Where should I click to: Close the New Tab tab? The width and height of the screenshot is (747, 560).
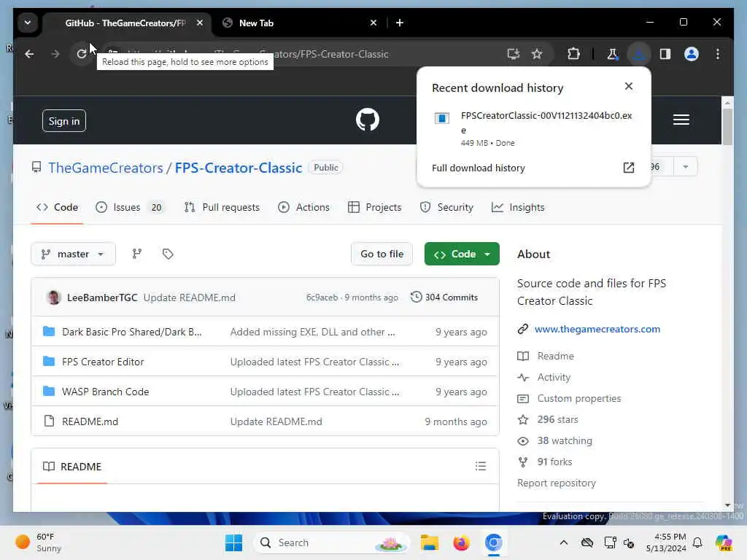click(373, 23)
